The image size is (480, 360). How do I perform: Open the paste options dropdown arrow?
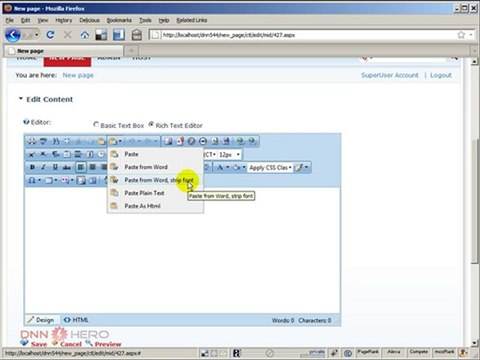(120, 141)
